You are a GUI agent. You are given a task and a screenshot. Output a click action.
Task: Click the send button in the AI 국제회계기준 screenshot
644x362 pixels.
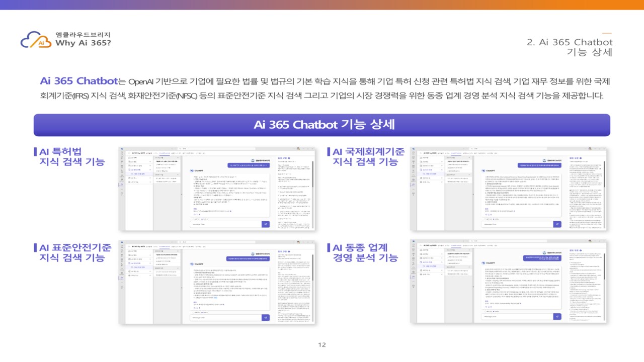coord(557,224)
